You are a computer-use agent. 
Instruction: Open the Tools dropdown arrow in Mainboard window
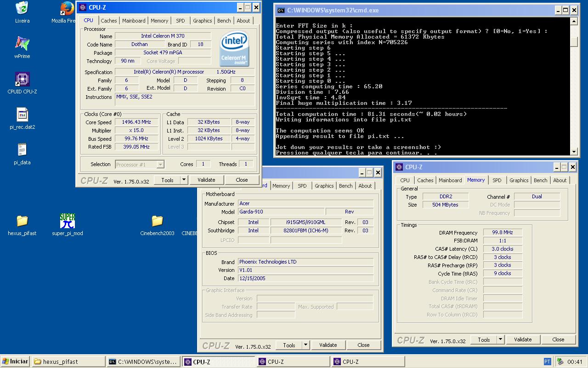[x=305, y=345]
